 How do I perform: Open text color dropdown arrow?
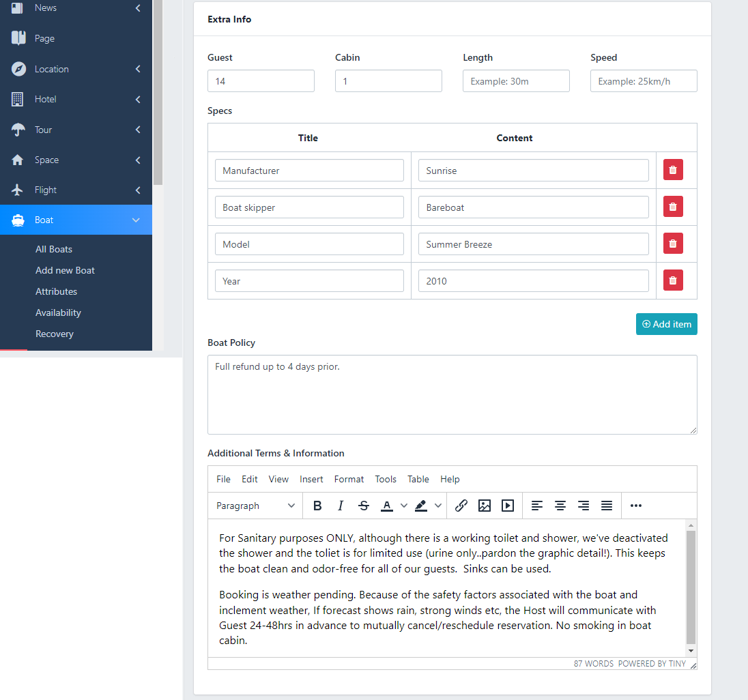pos(404,506)
